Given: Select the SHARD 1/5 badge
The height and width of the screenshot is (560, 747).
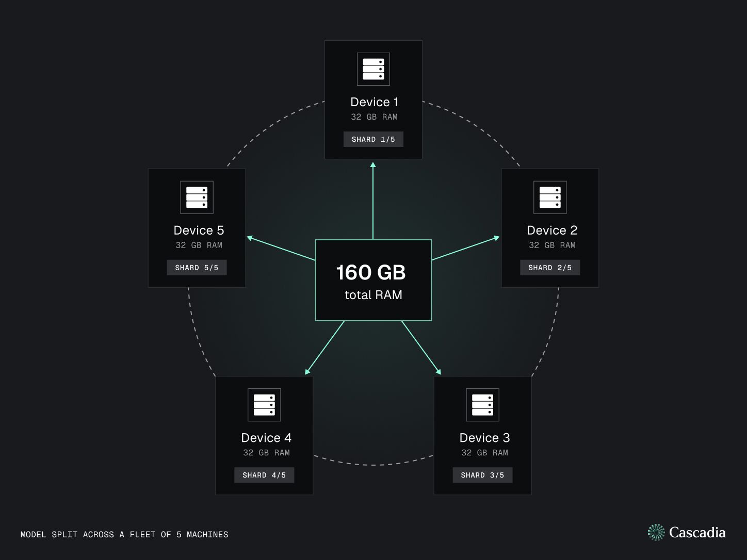Looking at the screenshot, I should 373,139.
